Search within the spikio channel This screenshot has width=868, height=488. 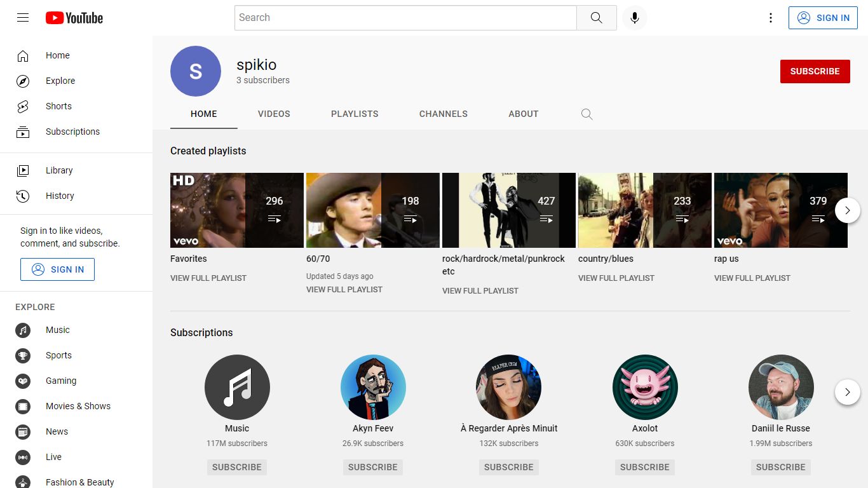[x=587, y=114]
